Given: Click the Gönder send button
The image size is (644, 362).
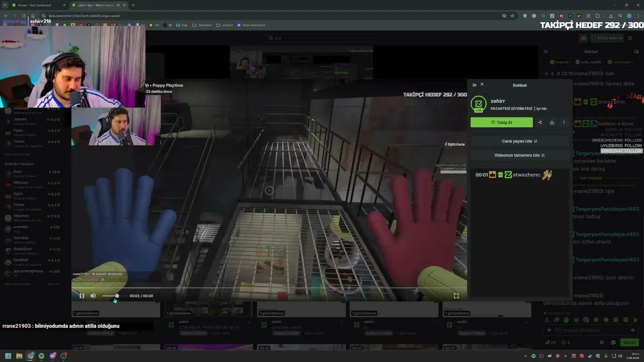Looking at the screenshot, I should click(x=629, y=342).
